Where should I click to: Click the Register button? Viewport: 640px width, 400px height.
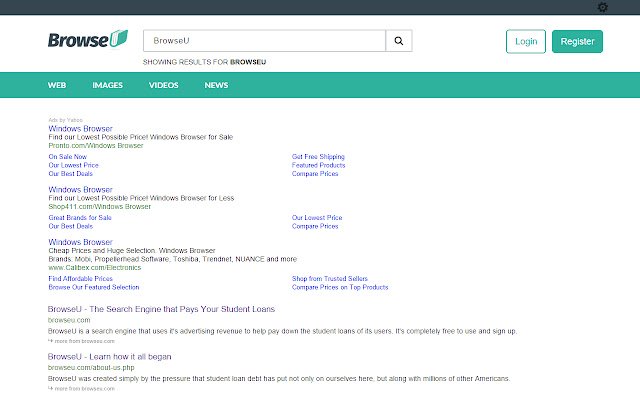[577, 41]
